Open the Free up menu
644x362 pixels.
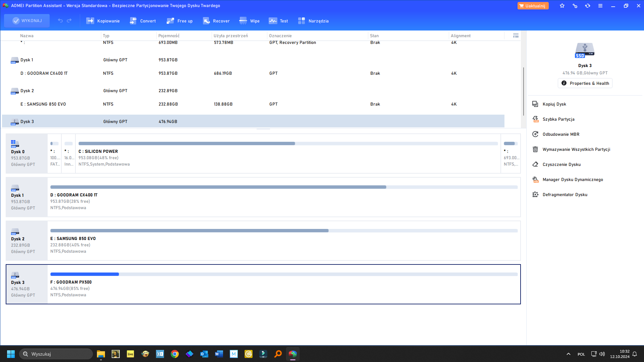tap(179, 21)
